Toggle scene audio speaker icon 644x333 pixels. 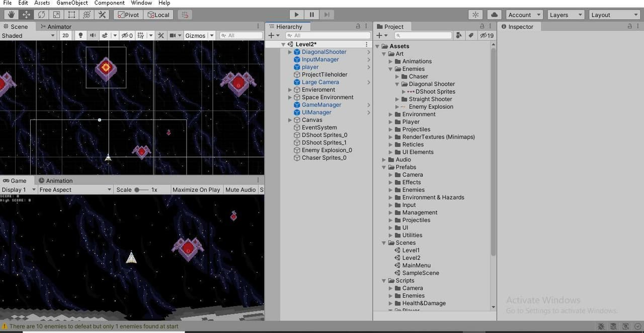point(93,35)
